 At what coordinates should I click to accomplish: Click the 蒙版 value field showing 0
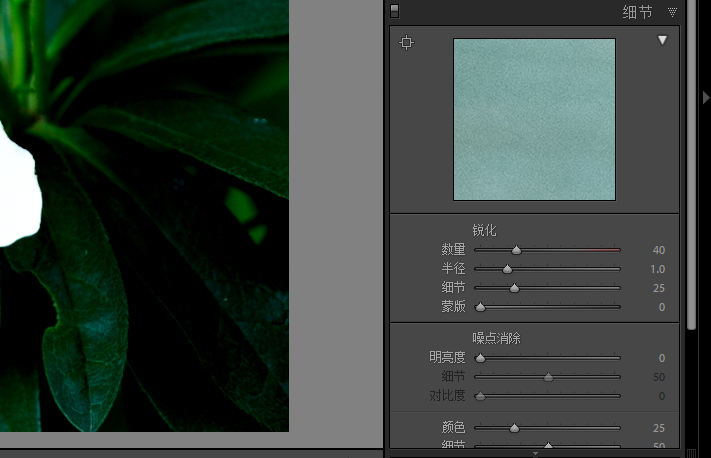(661, 307)
